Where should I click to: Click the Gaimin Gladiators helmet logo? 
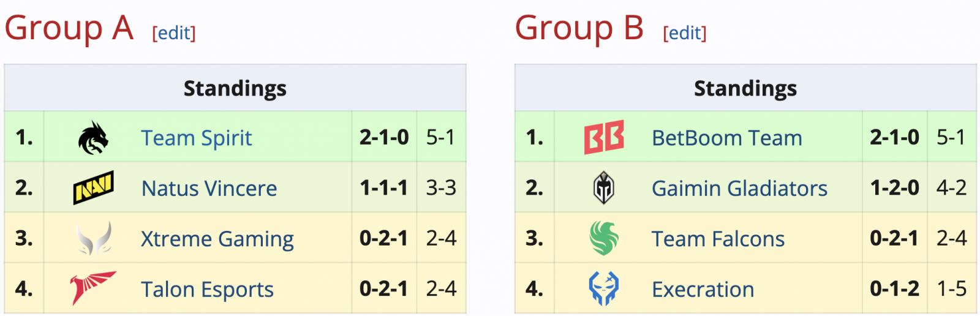click(604, 188)
